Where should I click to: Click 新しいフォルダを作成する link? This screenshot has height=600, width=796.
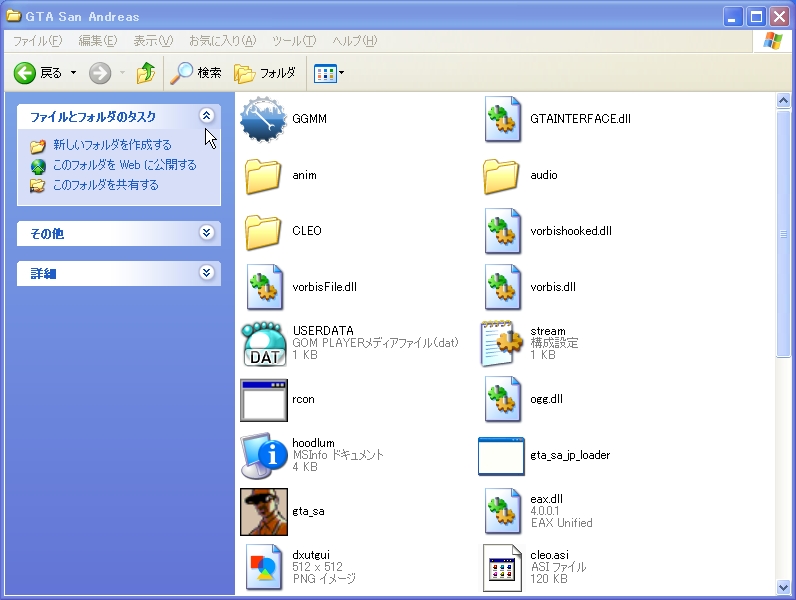coord(112,145)
